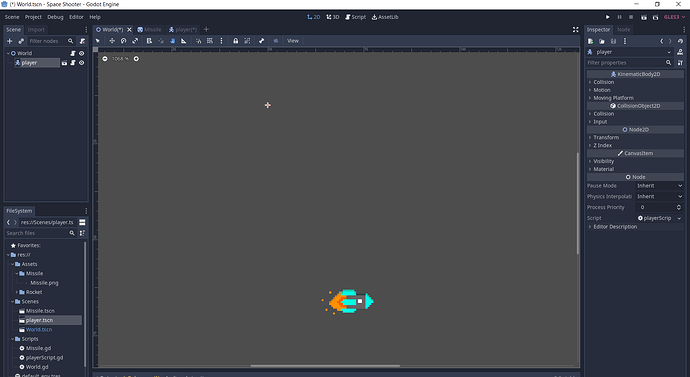The image size is (690, 377).
Task: Click the group children toolbar icon
Action: coord(247,41)
